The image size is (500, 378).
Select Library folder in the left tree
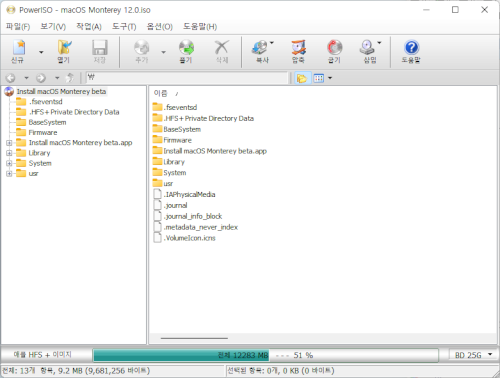point(39,153)
